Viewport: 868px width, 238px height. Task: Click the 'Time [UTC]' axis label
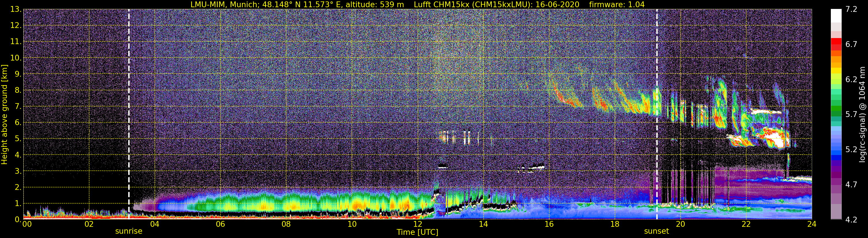(x=417, y=232)
